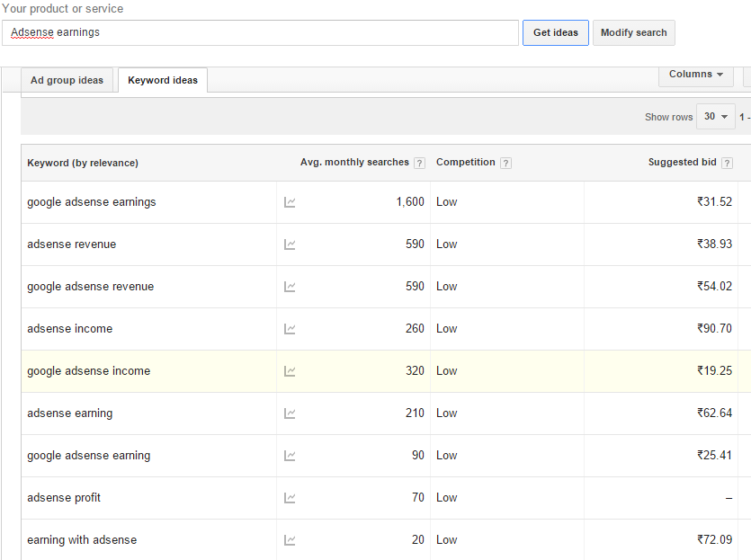
Task: Show help for Avg. monthly searches
Action: pyautogui.click(x=419, y=164)
